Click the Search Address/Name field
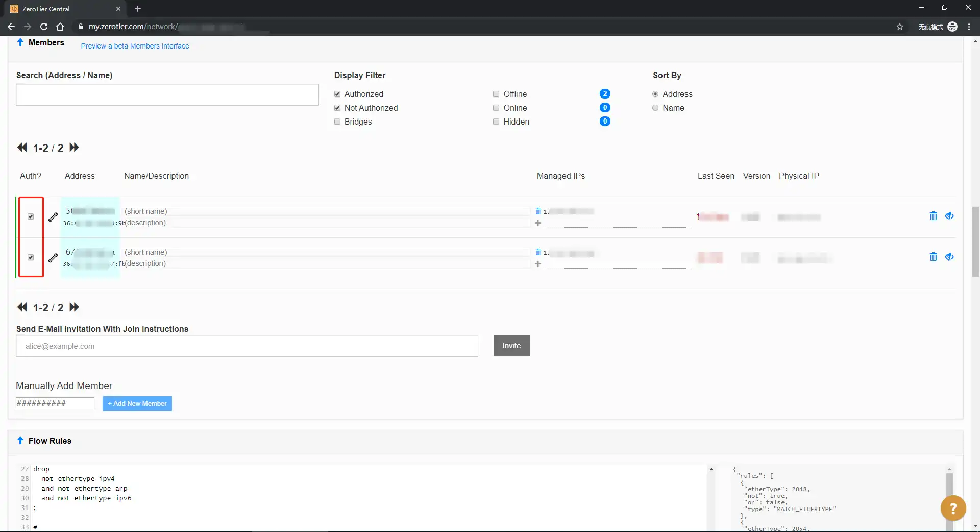The height and width of the screenshot is (532, 980). coord(167,95)
